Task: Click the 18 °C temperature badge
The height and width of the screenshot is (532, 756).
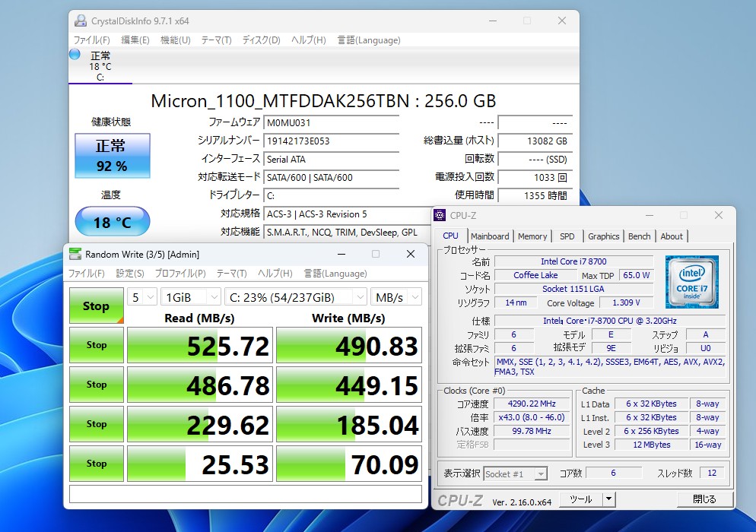Action: point(112,223)
